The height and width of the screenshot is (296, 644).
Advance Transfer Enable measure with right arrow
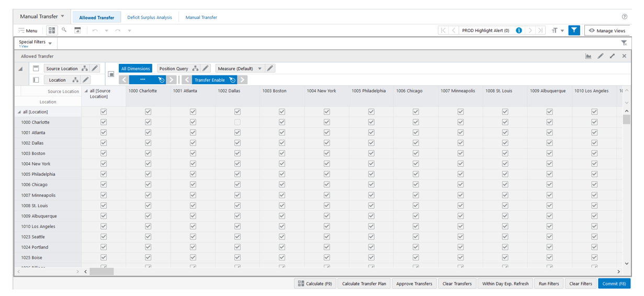tap(242, 80)
